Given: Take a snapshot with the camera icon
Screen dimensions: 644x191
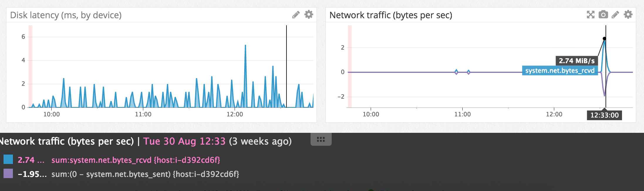Looking at the screenshot, I should pos(603,14).
